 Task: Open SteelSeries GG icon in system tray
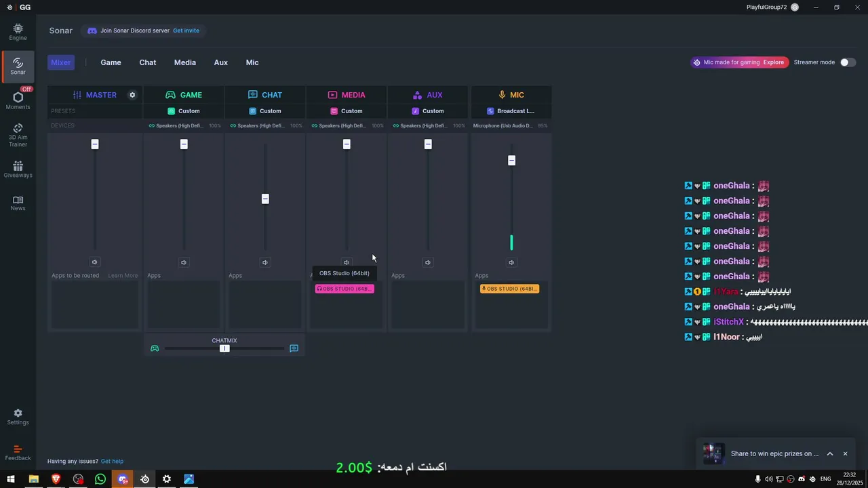pyautogui.click(x=812, y=479)
